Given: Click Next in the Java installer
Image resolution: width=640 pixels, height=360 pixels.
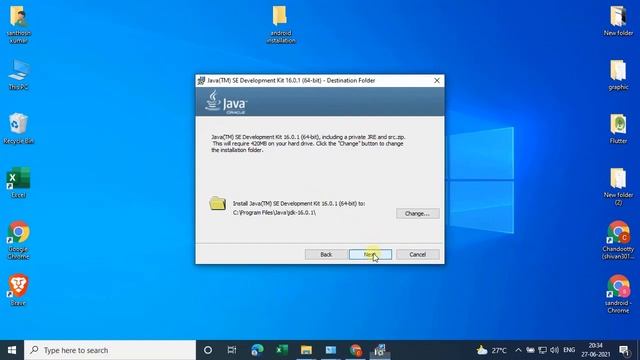Looking at the screenshot, I should pyautogui.click(x=370, y=254).
